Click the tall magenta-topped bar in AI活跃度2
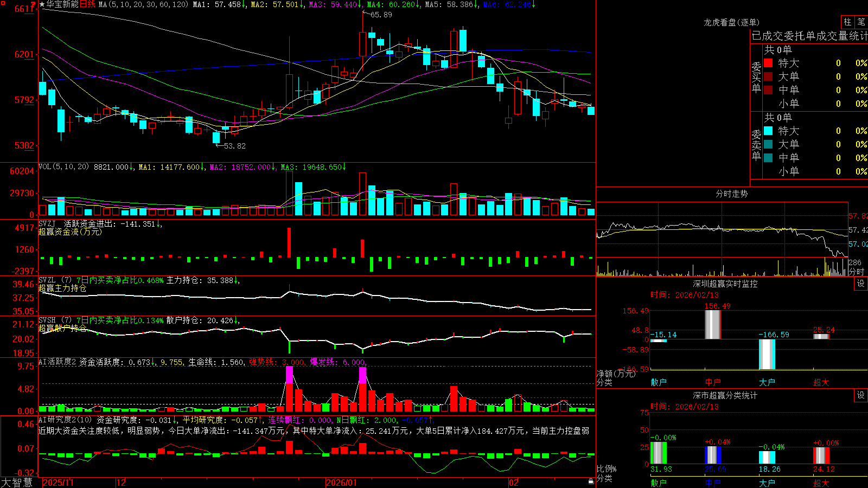The height and width of the screenshot is (488, 868). click(289, 389)
